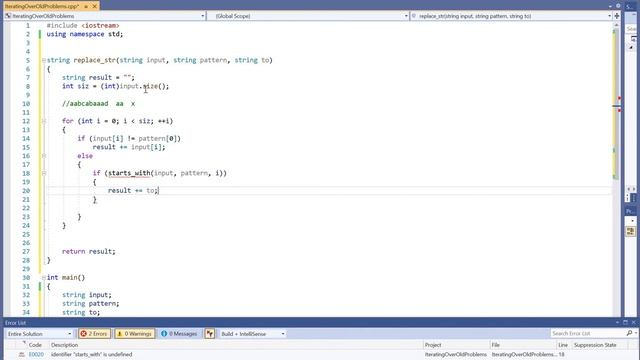The width and height of the screenshot is (640, 360).
Task: Click the 'return result;' code line
Action: tap(89, 251)
